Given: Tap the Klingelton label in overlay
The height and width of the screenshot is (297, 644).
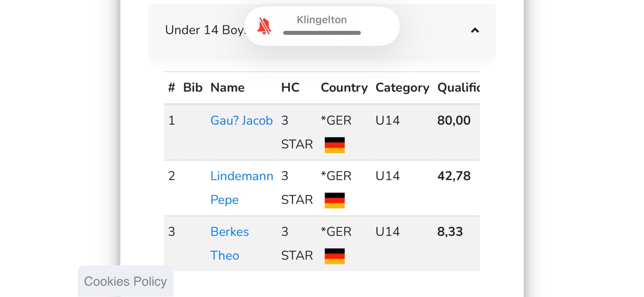Looking at the screenshot, I should click(322, 20).
